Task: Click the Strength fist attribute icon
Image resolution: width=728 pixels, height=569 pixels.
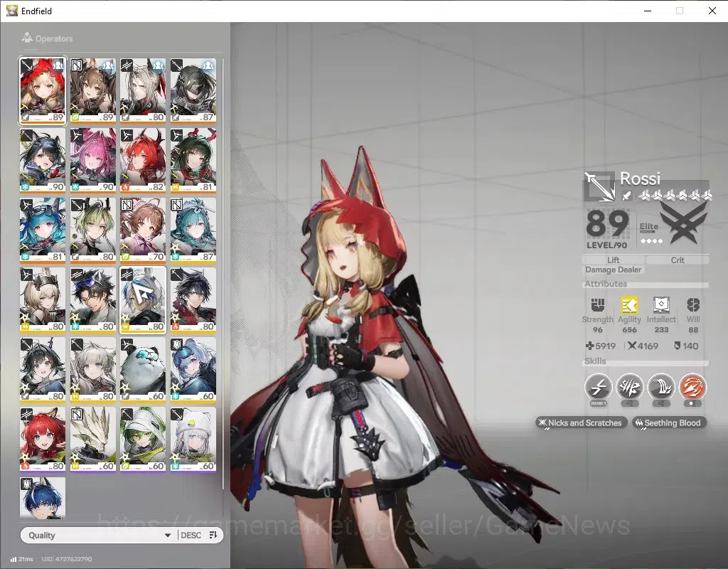Action: (597, 305)
